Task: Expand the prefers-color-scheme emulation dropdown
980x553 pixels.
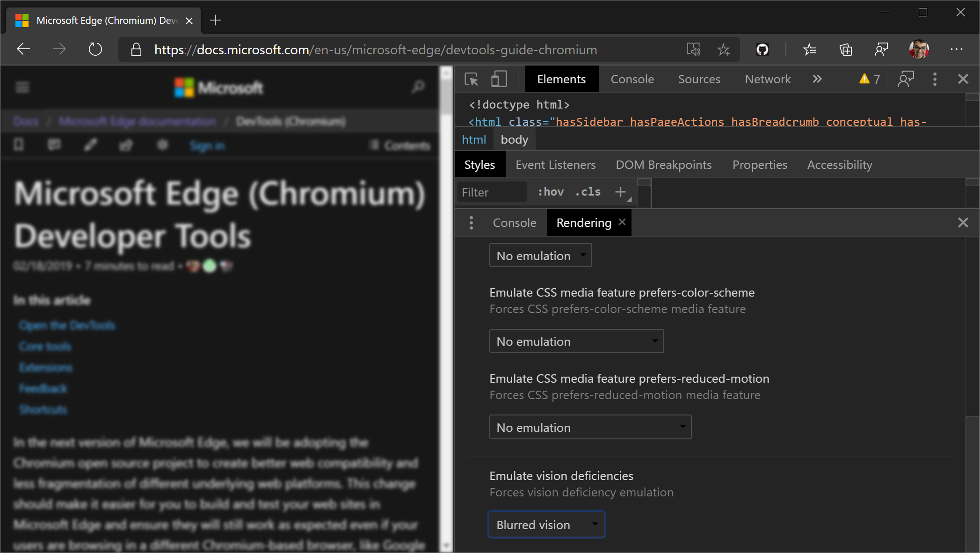Action: [x=575, y=341]
